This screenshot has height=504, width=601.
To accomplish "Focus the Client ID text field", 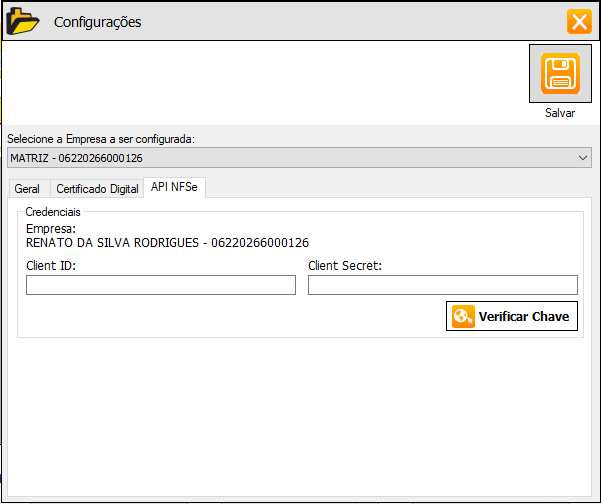I will click(x=161, y=285).
